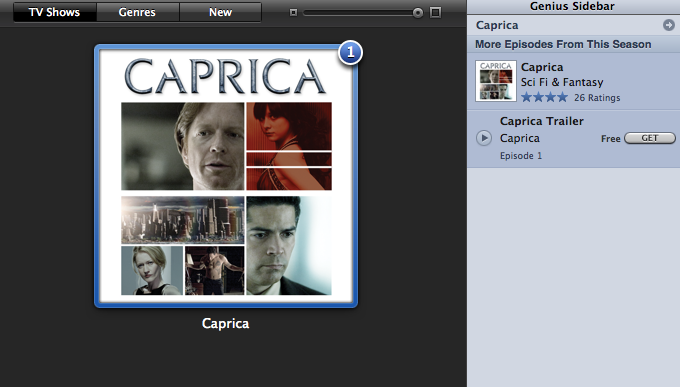Open the small Caprica thumbnail in sidebar
The height and width of the screenshot is (387, 680).
click(x=496, y=81)
